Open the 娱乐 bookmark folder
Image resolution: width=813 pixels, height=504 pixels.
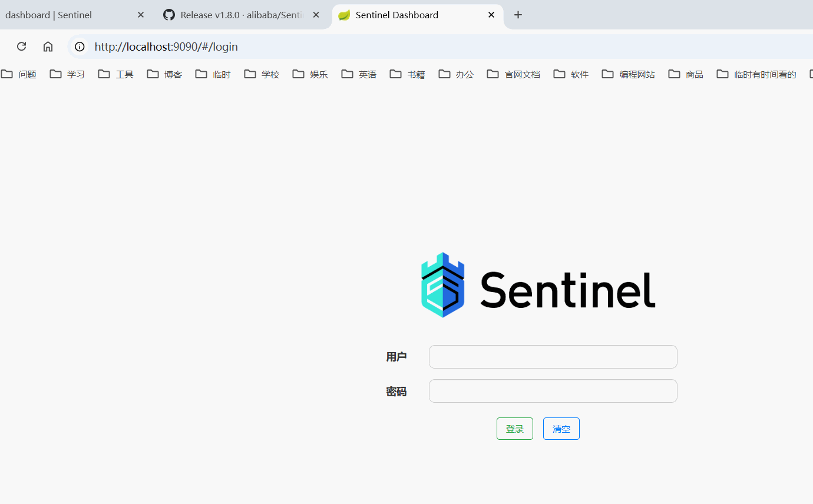click(x=310, y=74)
